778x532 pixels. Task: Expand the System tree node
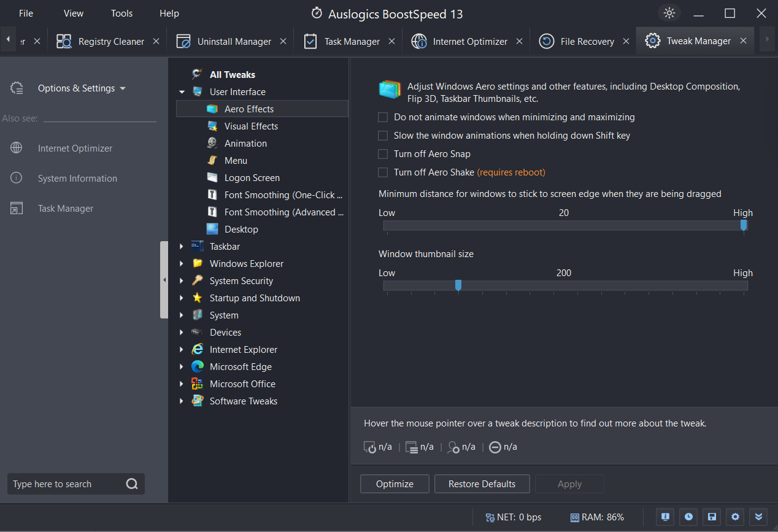coord(182,315)
